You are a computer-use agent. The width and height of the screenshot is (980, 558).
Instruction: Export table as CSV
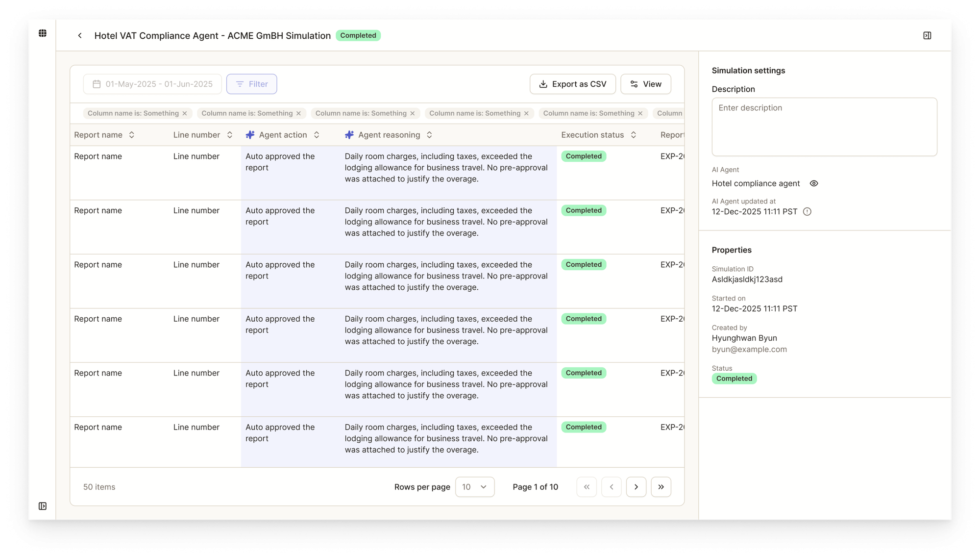tap(572, 84)
